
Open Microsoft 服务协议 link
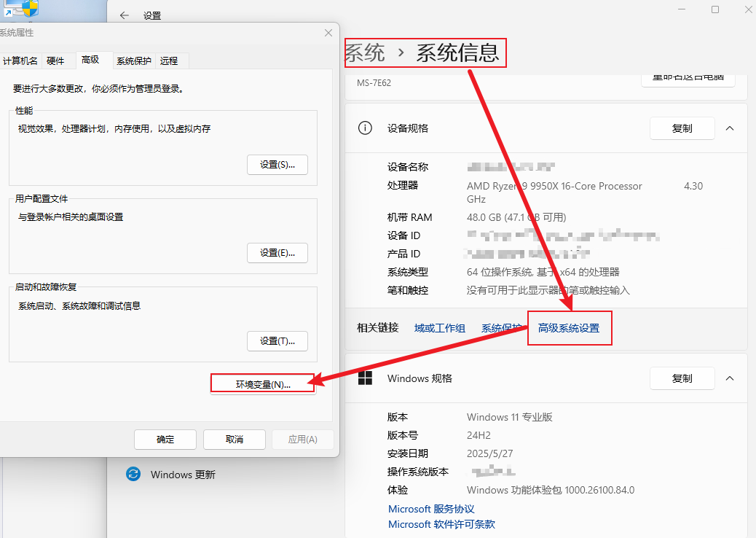[x=431, y=509]
